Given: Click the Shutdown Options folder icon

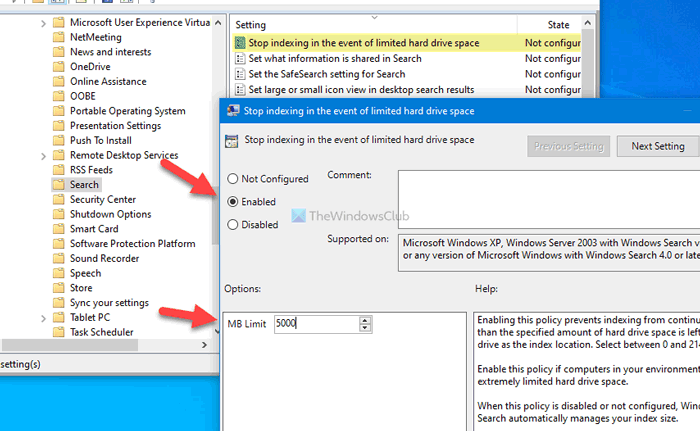Looking at the screenshot, I should coord(58,214).
